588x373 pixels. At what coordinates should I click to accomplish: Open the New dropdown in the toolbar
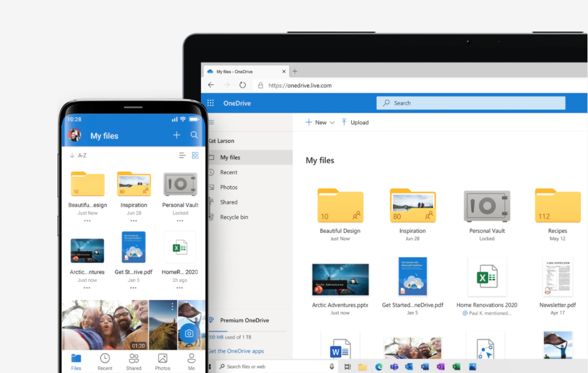point(320,122)
